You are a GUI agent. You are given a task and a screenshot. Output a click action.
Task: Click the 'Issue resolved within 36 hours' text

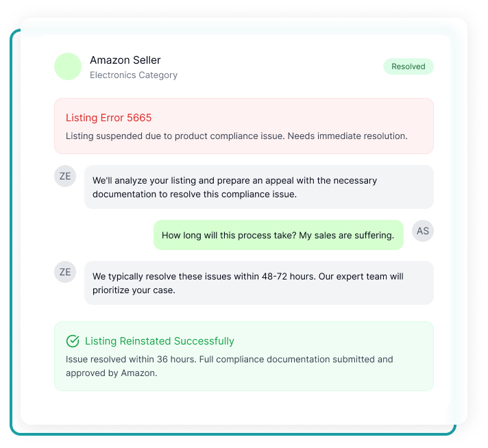coord(230,360)
